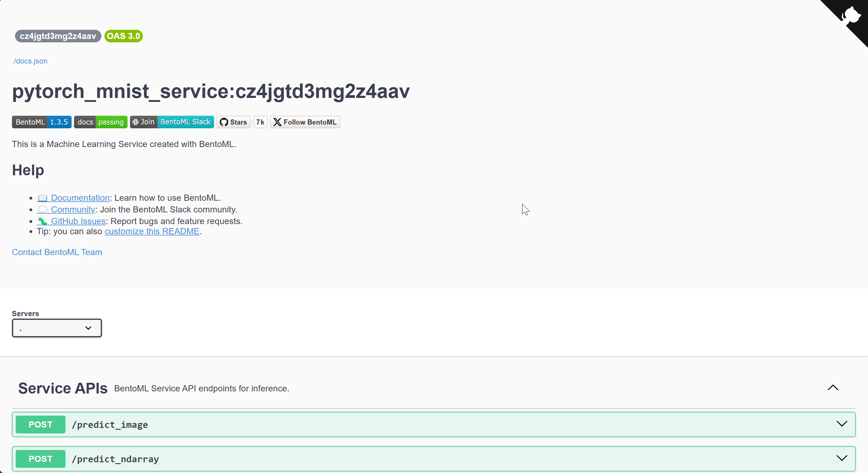Click the book icon next to Documentation

[x=42, y=198]
